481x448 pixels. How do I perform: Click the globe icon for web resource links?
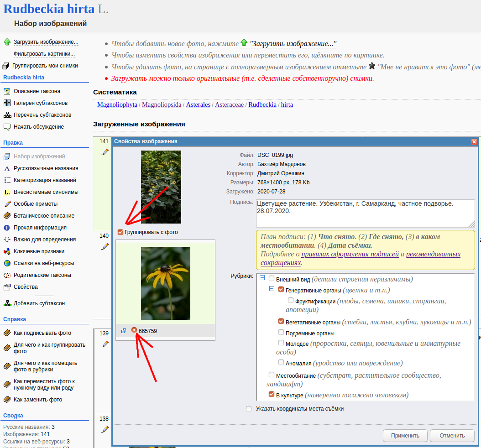click(x=7, y=263)
